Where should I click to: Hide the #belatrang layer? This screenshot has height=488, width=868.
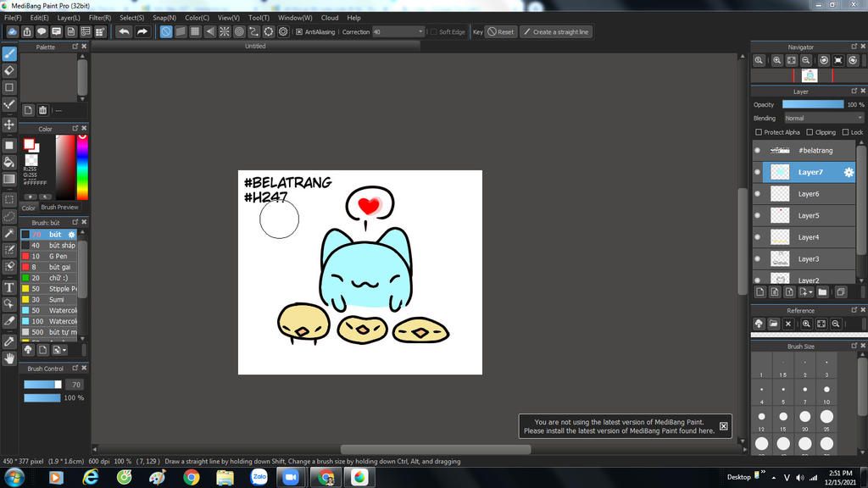click(757, 151)
